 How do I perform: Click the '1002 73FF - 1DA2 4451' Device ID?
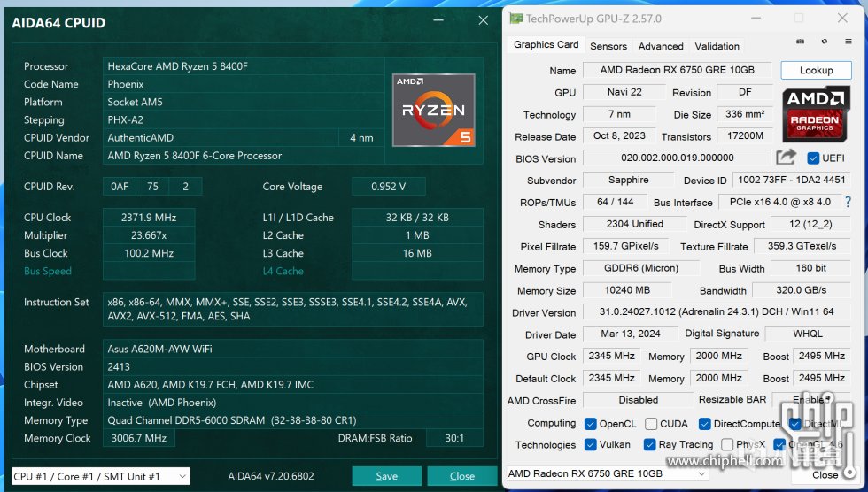(x=791, y=180)
